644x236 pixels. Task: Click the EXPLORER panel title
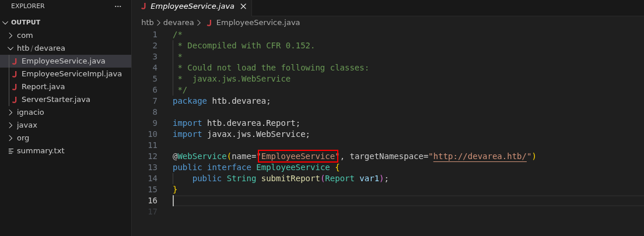28,6
